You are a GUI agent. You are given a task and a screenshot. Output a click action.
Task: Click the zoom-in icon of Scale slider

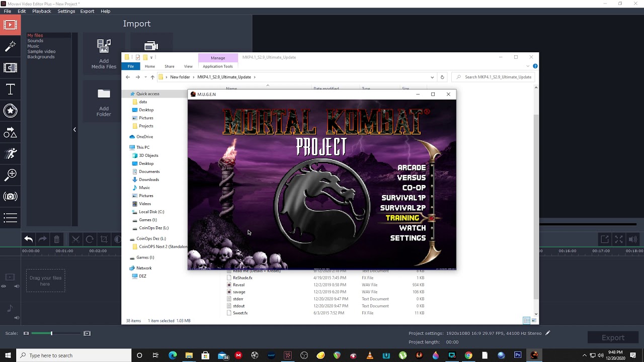[87, 333]
